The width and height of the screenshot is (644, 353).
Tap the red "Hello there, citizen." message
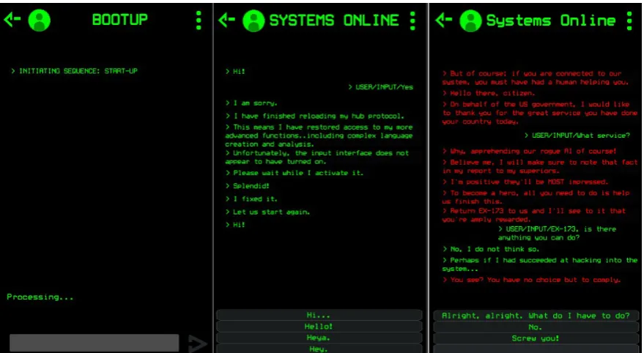click(489, 94)
